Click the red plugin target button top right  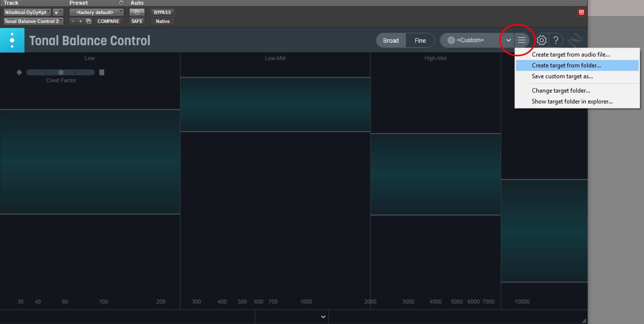(x=581, y=12)
